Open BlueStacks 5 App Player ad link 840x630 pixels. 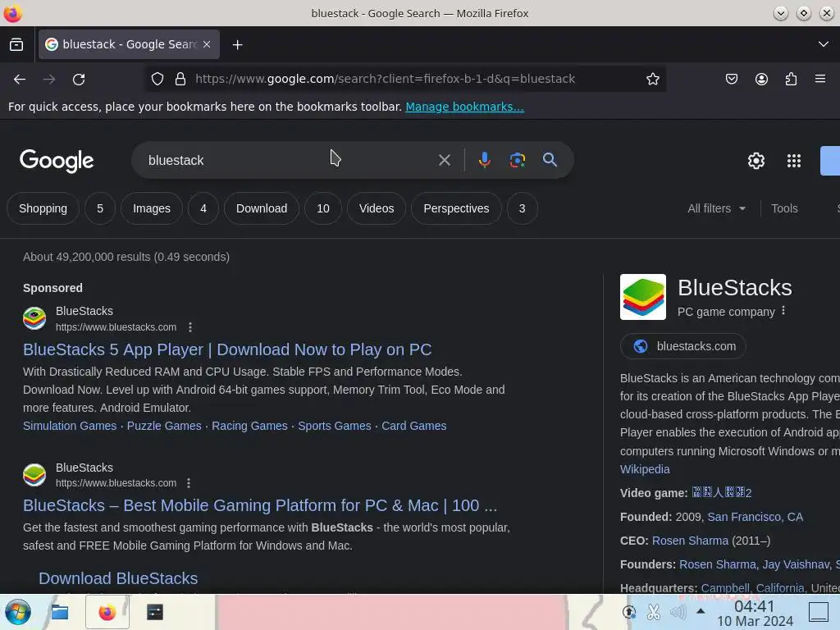pos(227,349)
